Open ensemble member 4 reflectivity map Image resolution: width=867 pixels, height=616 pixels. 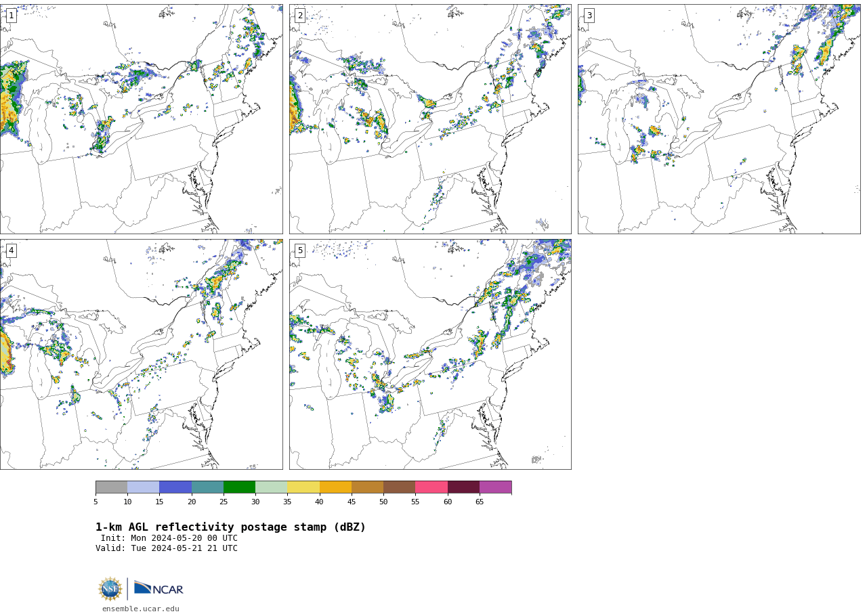pos(141,354)
